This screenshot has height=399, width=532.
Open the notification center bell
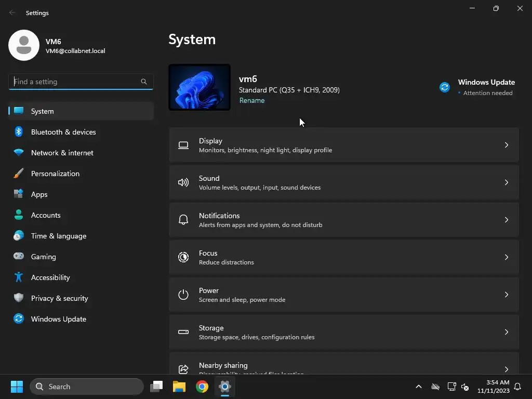coord(517,387)
